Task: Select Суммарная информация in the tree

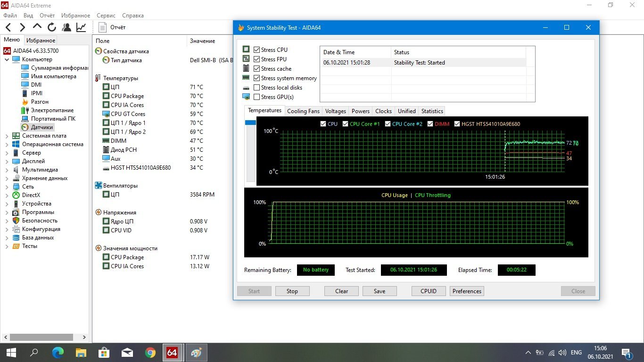Action: click(x=55, y=68)
